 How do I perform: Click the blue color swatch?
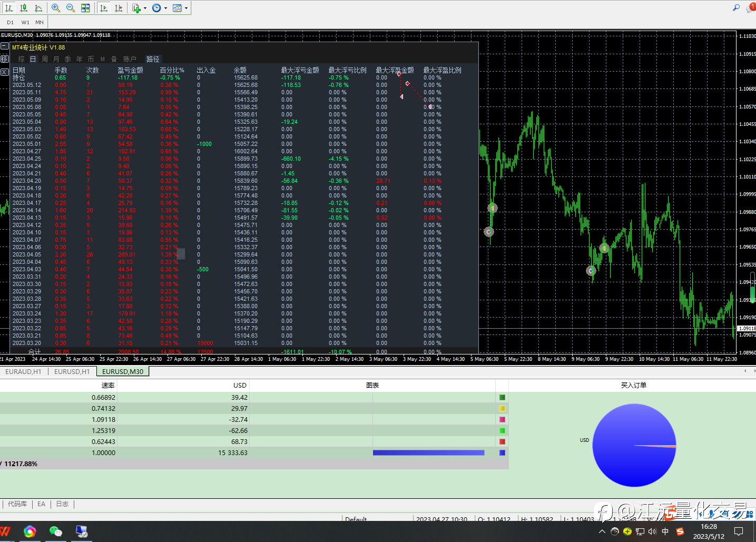tap(502, 452)
